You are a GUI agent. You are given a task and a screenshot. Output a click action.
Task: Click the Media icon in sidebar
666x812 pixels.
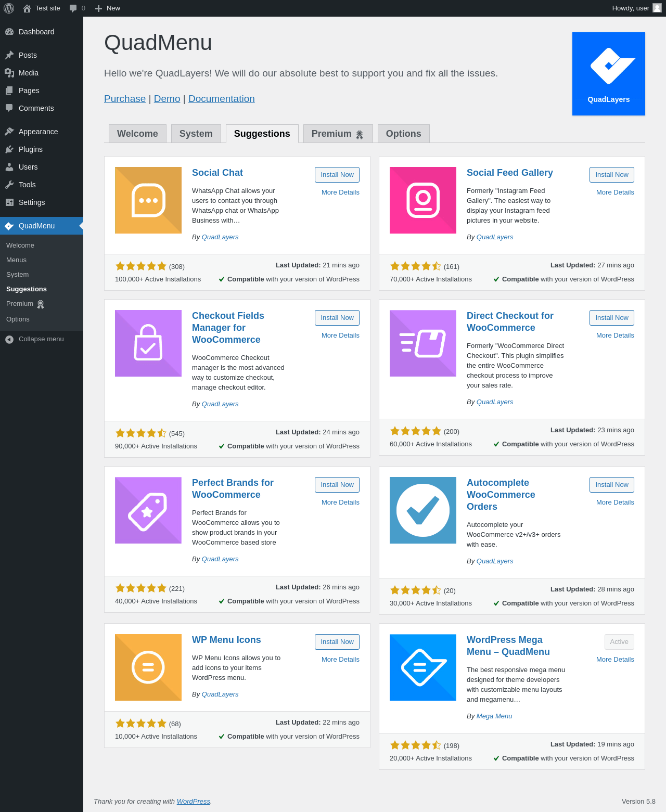[9, 73]
